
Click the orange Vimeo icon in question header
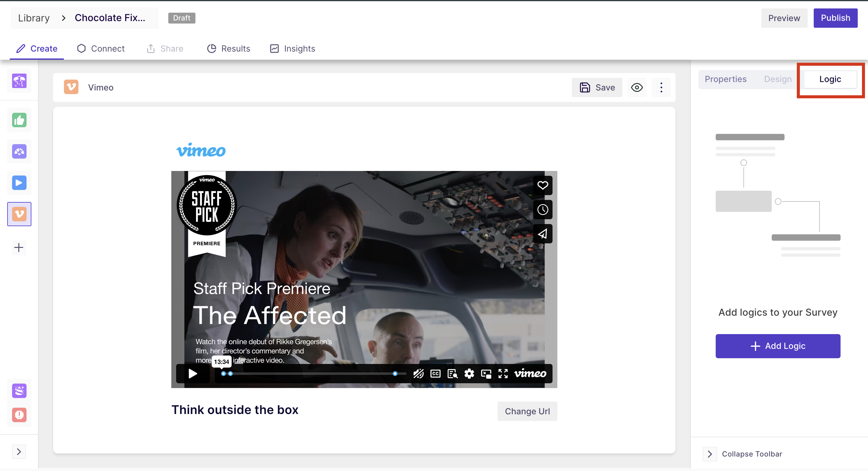click(x=71, y=87)
